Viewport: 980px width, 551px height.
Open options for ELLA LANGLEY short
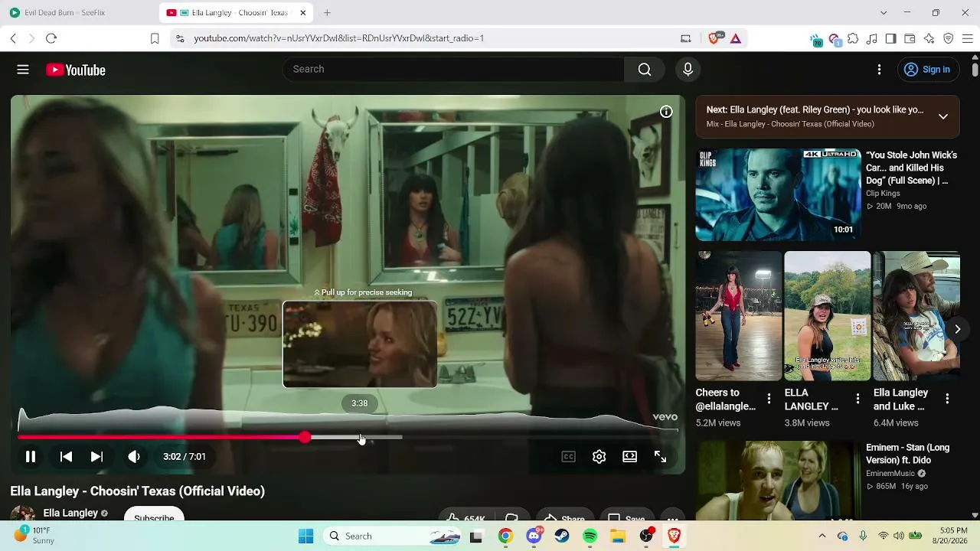(x=858, y=399)
